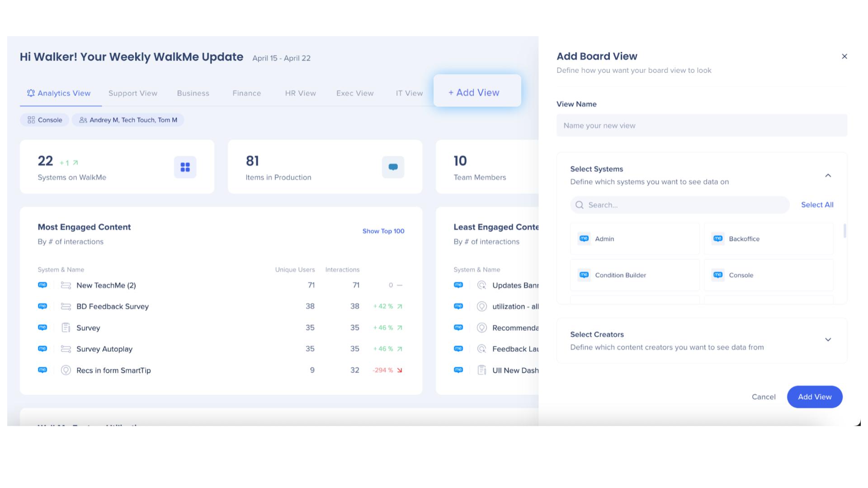The height and width of the screenshot is (488, 868).
Task: Open the Finance tab
Action: click(x=246, y=93)
